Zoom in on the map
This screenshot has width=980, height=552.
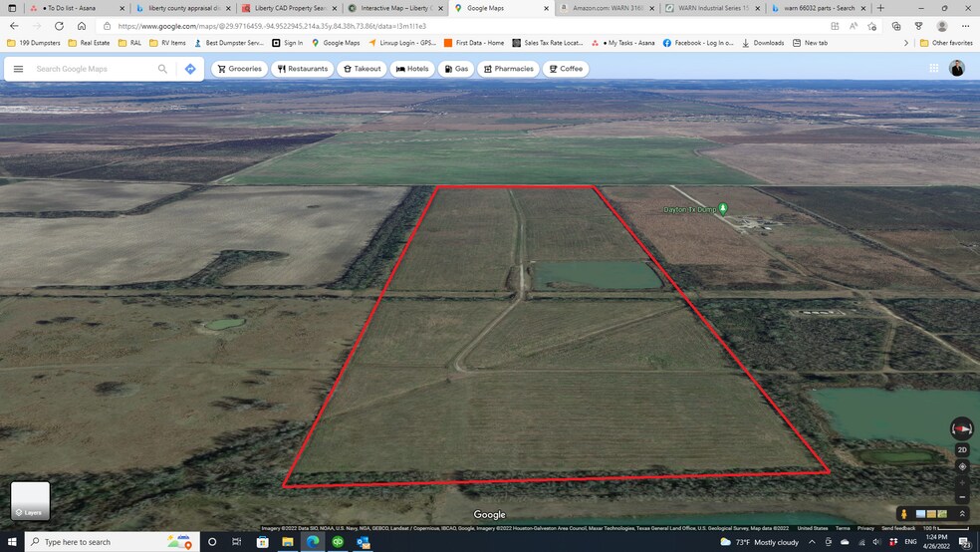click(962, 482)
